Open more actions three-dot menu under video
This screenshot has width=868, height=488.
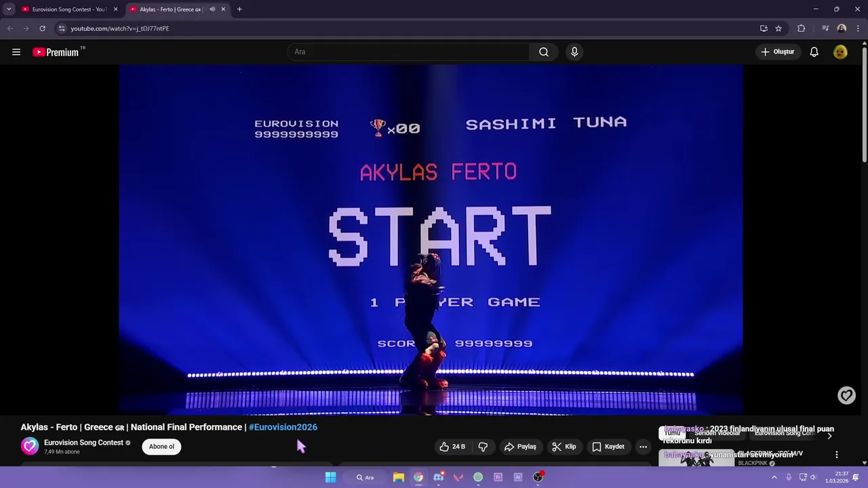point(643,447)
